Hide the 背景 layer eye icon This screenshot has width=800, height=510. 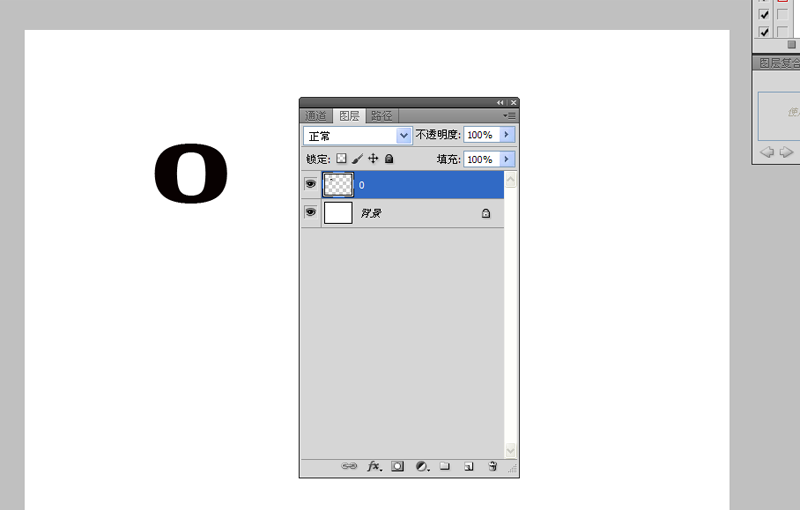tap(310, 212)
